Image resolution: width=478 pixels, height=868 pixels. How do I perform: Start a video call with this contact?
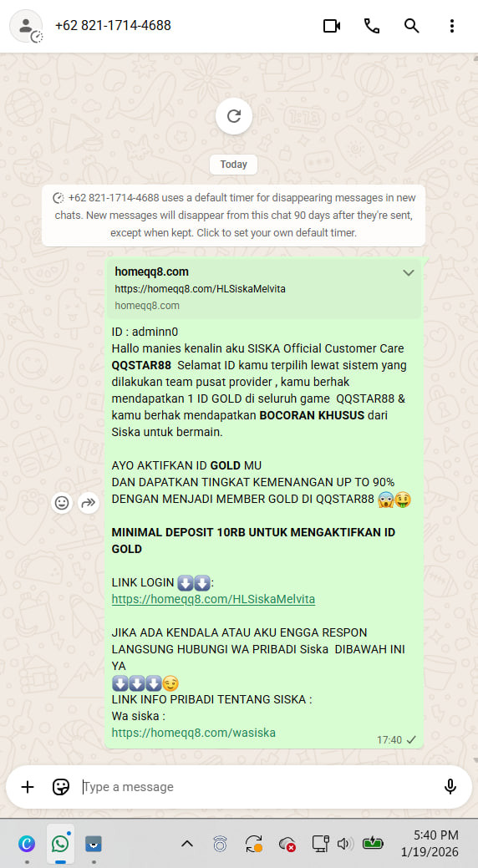pyautogui.click(x=331, y=25)
